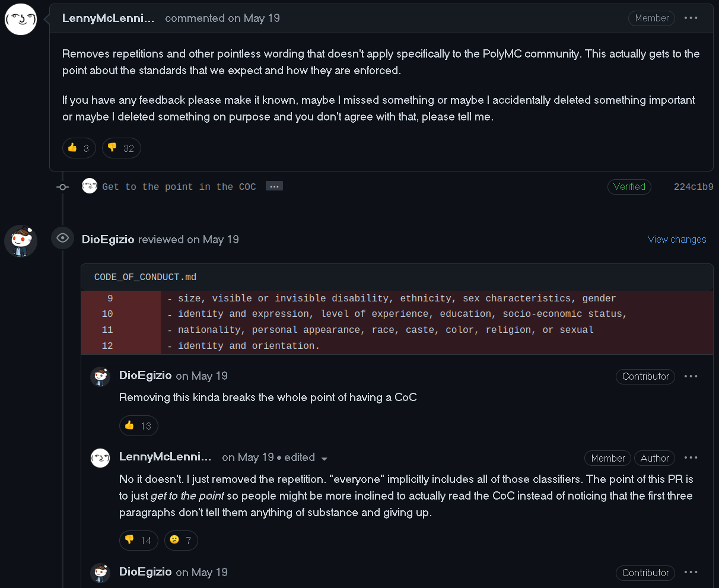Image resolution: width=719 pixels, height=588 pixels.
Task: Open options menu on the bottom DioEgizio comment
Action: tap(691, 573)
